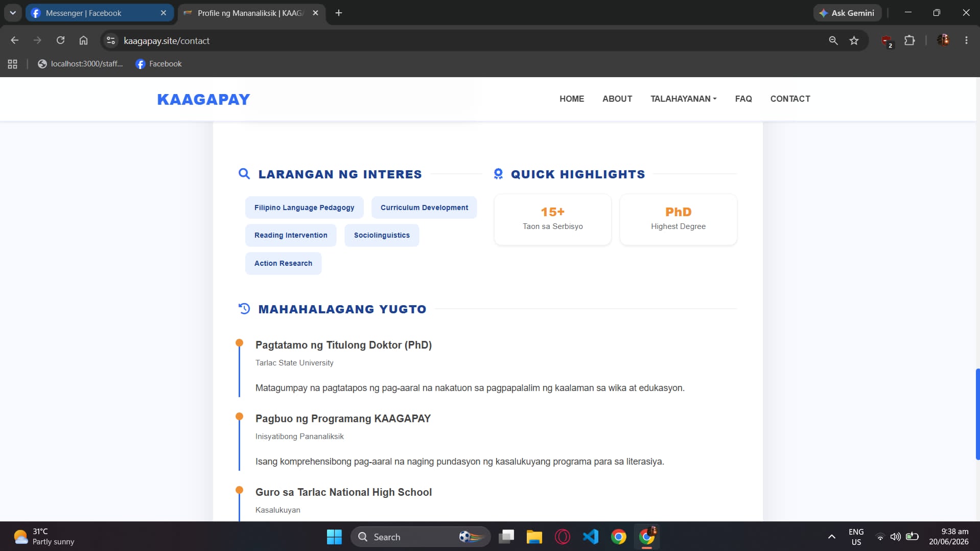Select the Sociolinguistics tag

[382, 235]
